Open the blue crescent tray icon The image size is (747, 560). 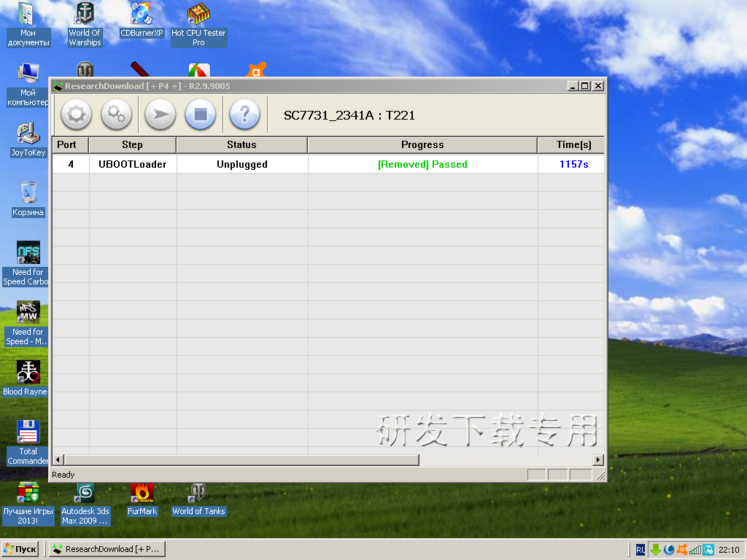(669, 550)
